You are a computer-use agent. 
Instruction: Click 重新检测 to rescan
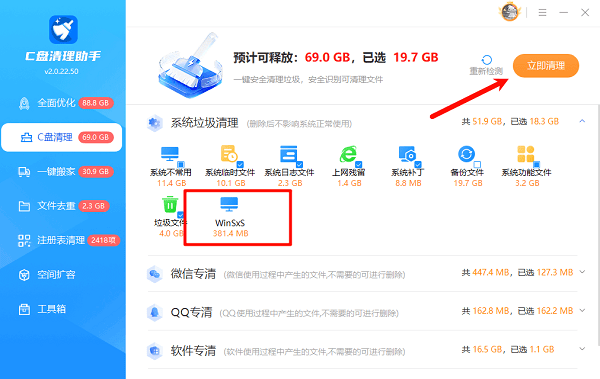[486, 65]
